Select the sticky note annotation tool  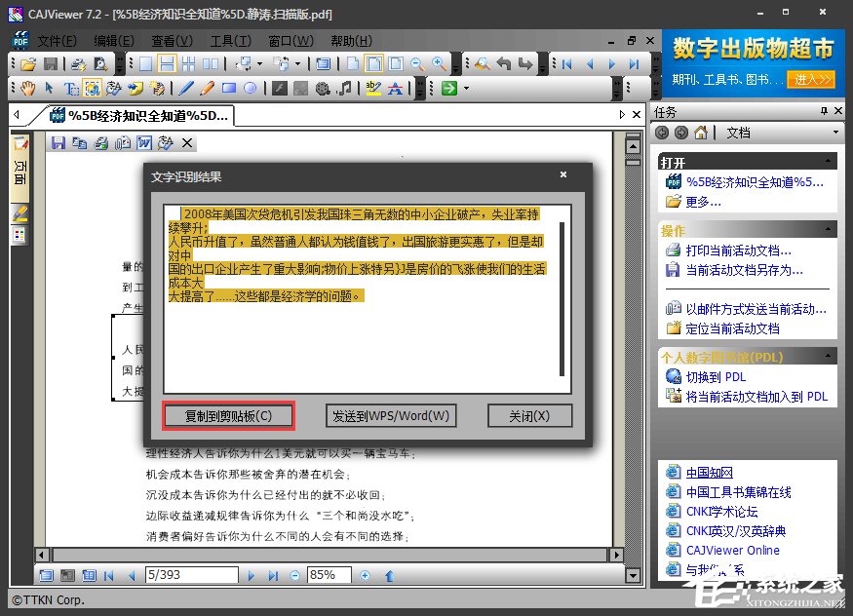click(x=136, y=88)
